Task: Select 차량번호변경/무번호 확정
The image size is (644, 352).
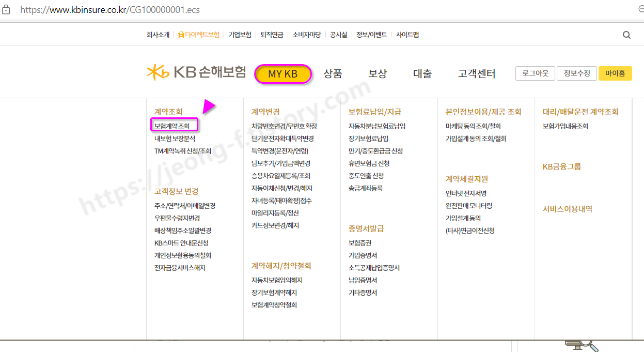Action: (284, 126)
